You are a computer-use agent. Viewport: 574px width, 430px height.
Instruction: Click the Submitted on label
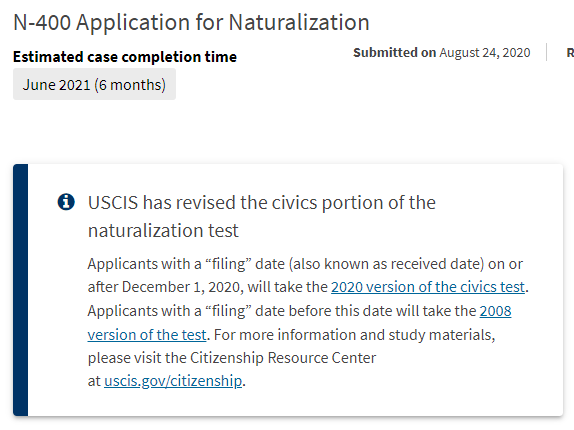tap(394, 52)
